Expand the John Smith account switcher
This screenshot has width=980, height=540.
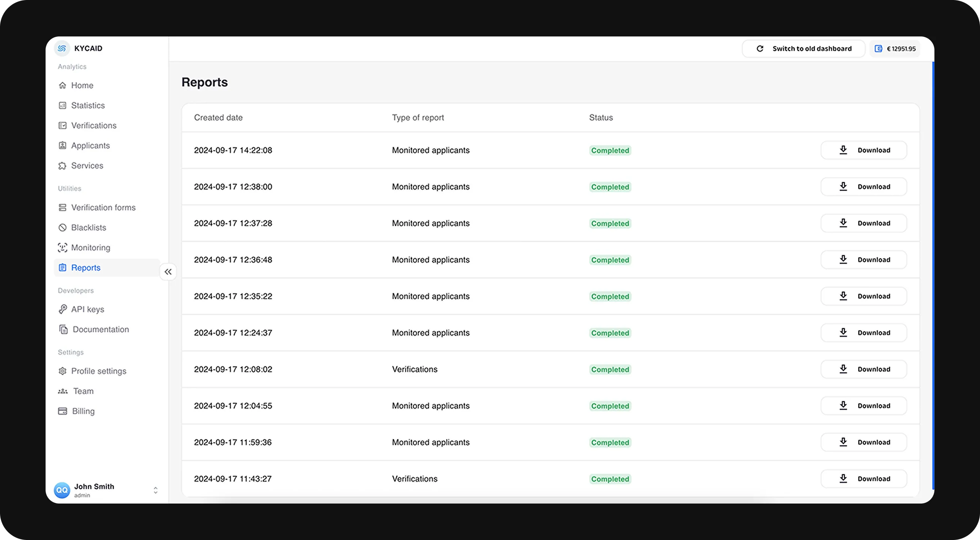click(x=155, y=490)
